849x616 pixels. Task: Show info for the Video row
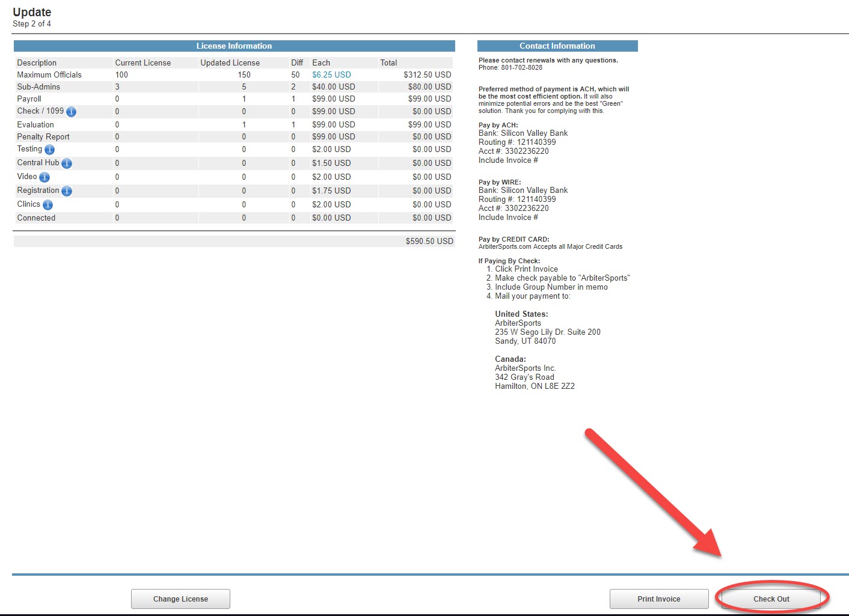click(44, 177)
